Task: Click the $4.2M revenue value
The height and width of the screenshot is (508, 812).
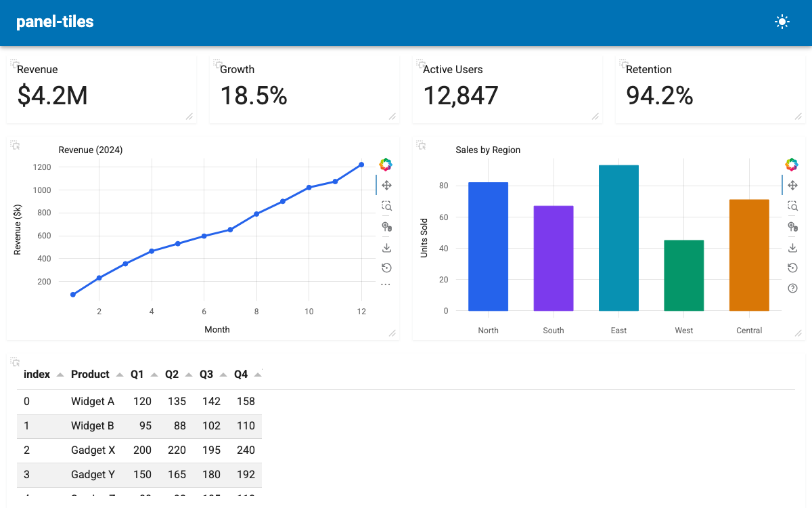Action: coord(53,96)
